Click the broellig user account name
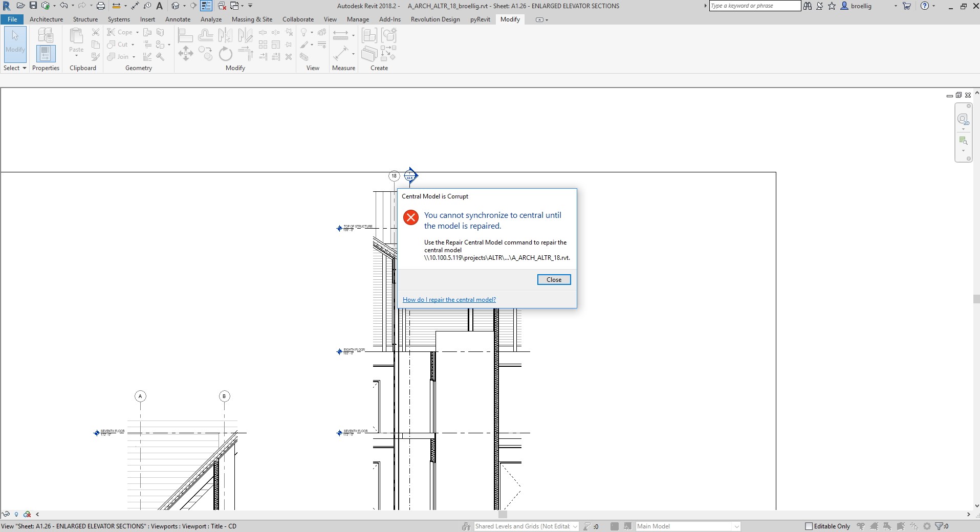This screenshot has width=980, height=532. [x=861, y=6]
